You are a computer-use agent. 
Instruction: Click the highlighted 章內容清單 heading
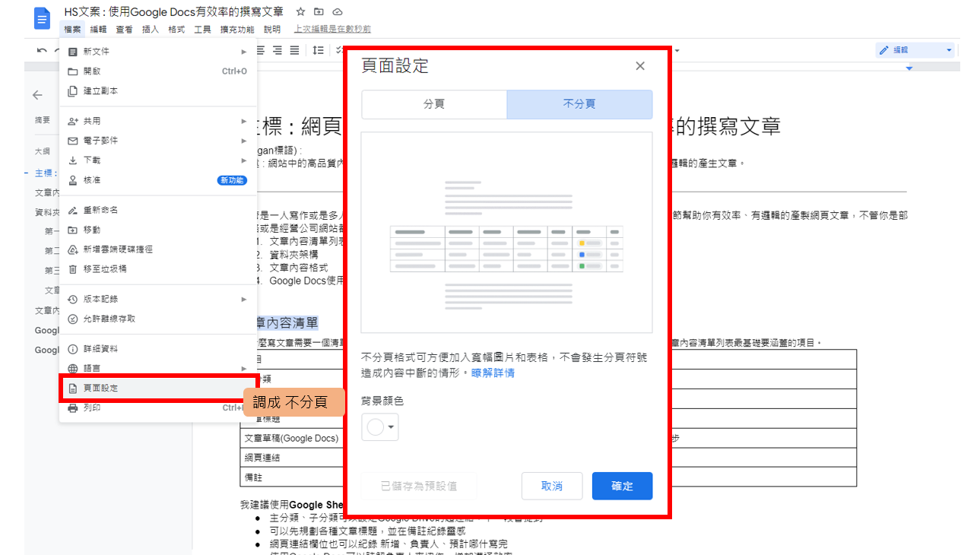(x=287, y=323)
